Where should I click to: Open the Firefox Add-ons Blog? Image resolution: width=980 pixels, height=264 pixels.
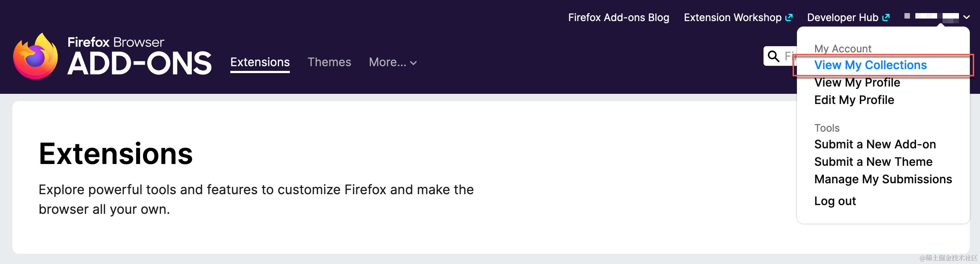pos(618,17)
